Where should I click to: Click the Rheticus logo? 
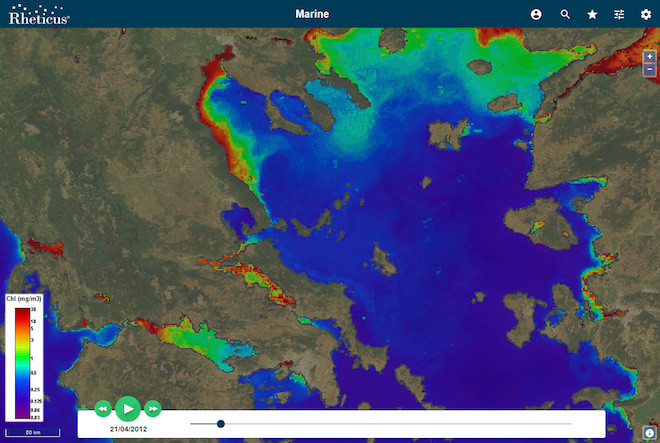[38, 14]
